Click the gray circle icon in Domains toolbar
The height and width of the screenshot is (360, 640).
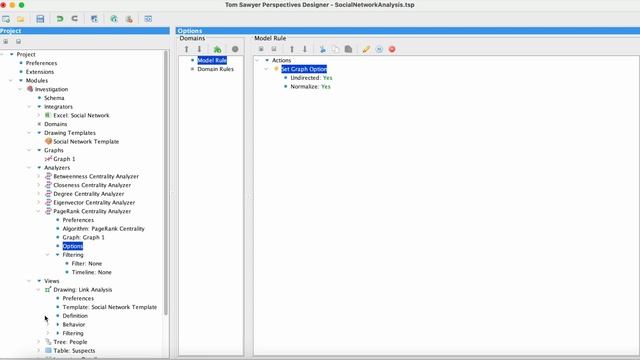(235, 49)
